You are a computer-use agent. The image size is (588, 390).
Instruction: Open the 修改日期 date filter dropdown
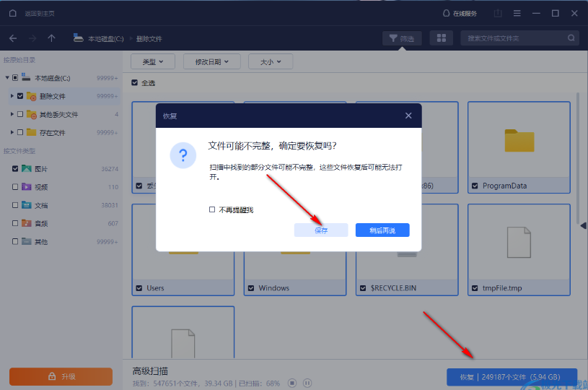[212, 61]
